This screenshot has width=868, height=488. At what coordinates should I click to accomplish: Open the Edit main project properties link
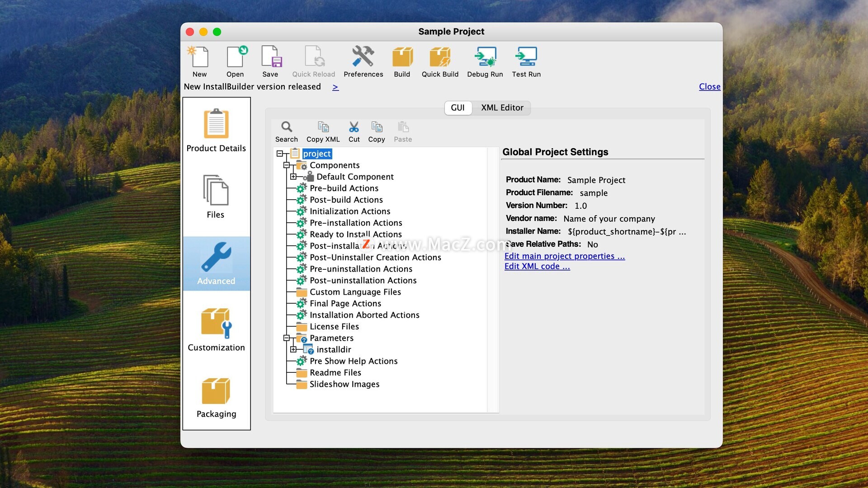[565, 256]
